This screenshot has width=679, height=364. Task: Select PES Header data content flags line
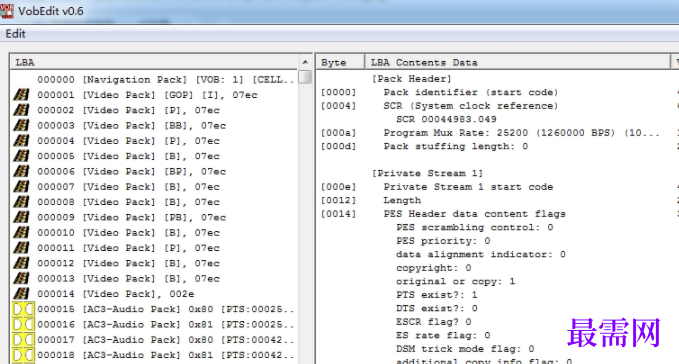(x=475, y=214)
